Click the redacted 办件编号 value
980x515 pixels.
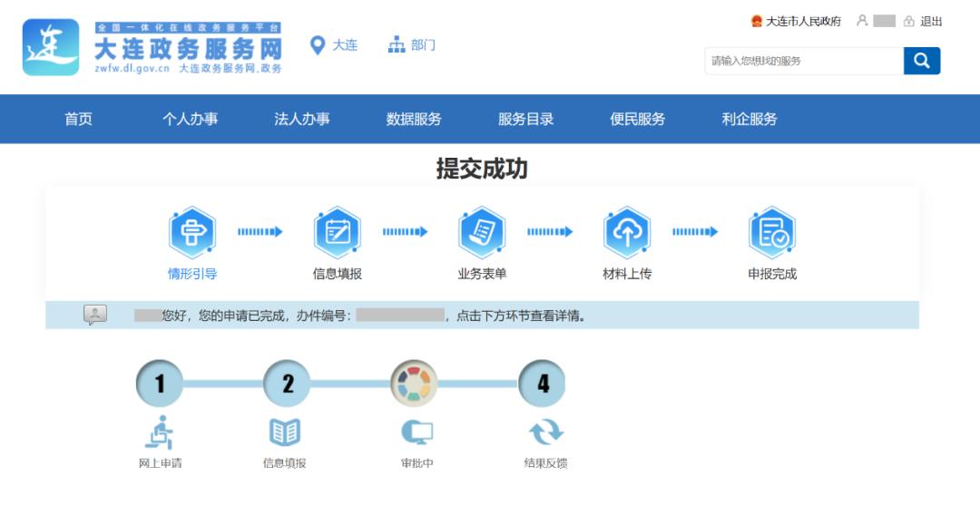(x=400, y=316)
